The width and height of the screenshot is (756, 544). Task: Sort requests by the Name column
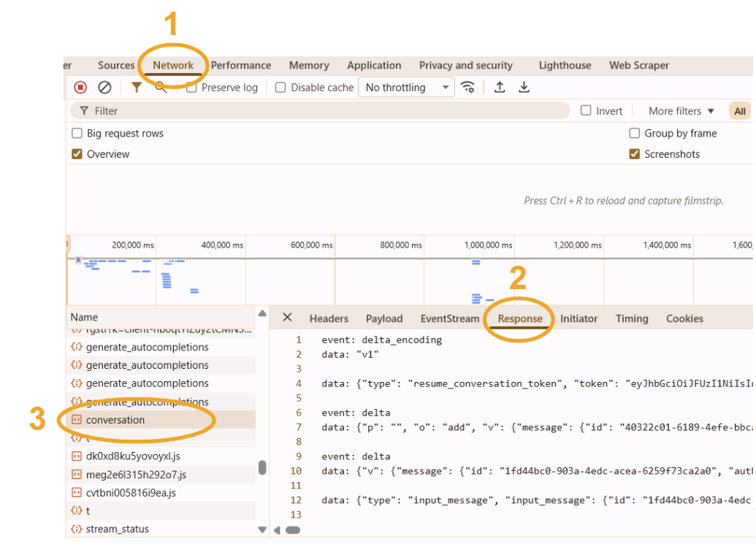coord(84,317)
